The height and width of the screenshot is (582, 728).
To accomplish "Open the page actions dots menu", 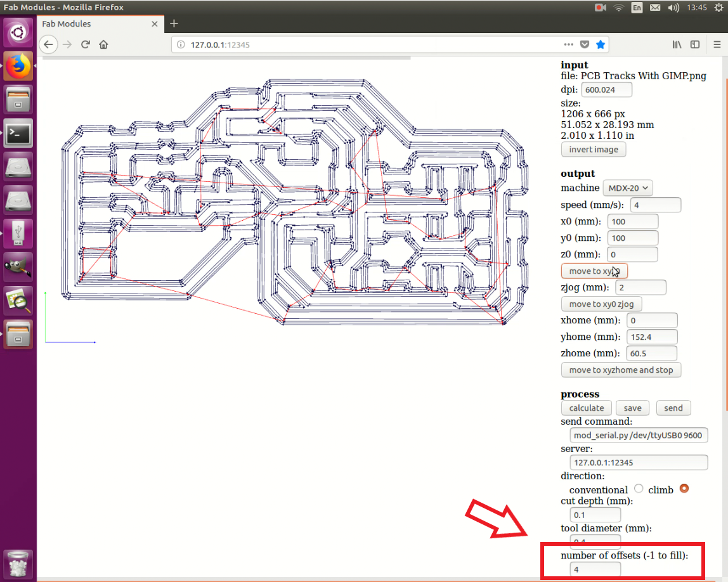I will click(x=568, y=44).
